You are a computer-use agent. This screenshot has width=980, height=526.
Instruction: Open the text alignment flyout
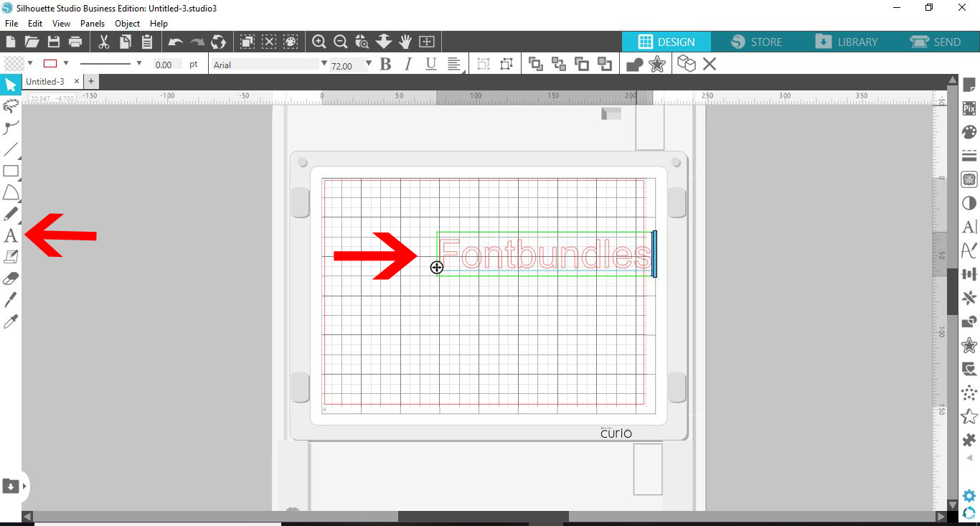[x=454, y=65]
